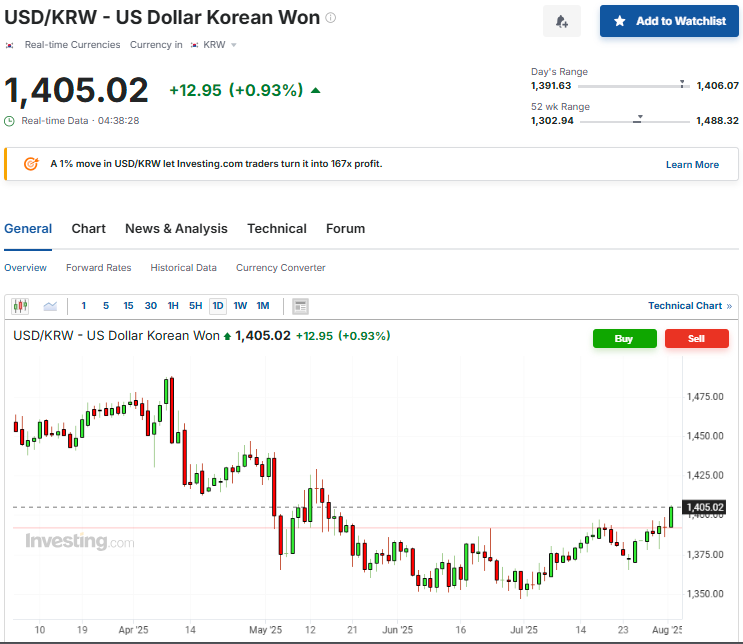Screen dimensions: 743x644
Task: Click the Jul '25 date label on chart
Action: point(524,630)
